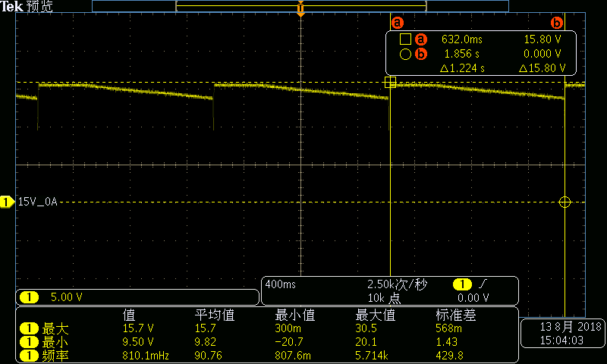Click the 标准差 column header
The height and width of the screenshot is (364, 607).
(x=456, y=315)
